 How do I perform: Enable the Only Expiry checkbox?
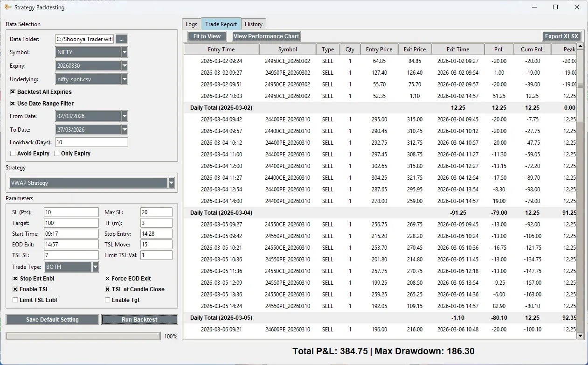(x=57, y=154)
